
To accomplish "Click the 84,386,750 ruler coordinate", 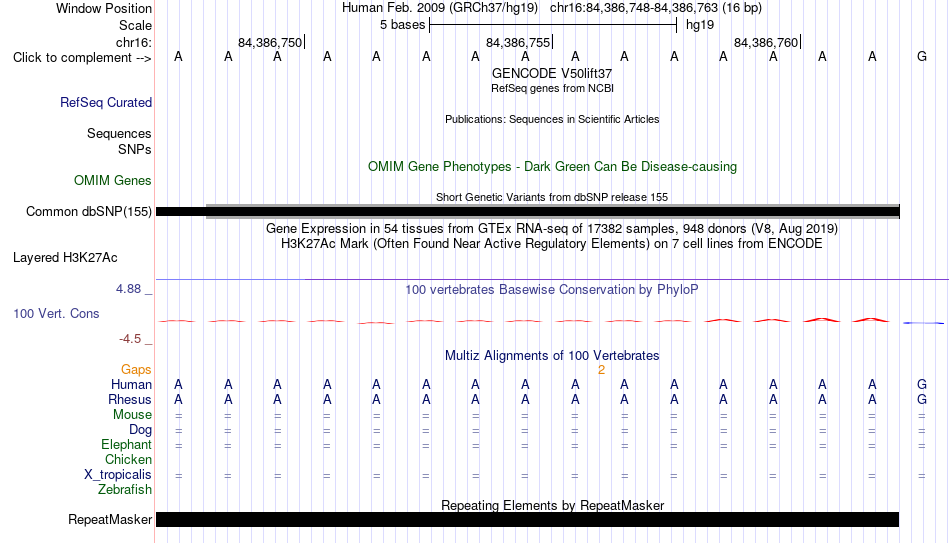I will pyautogui.click(x=270, y=42).
